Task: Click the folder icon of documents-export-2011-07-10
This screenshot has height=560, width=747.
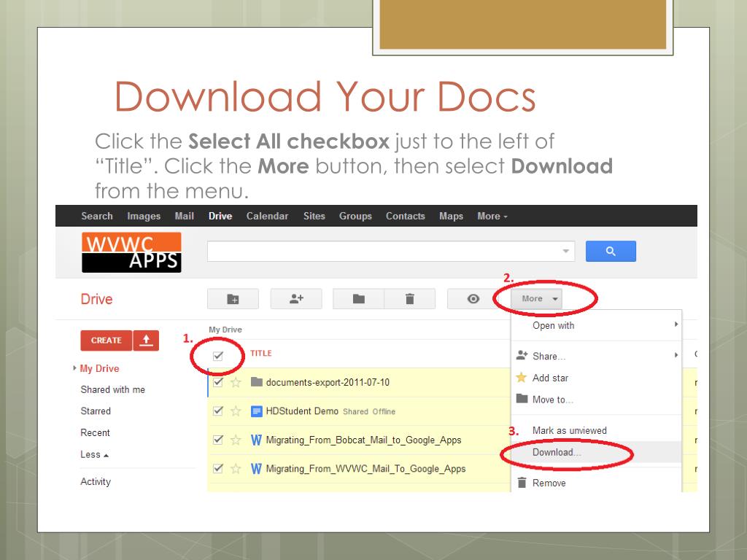Action: (257, 382)
